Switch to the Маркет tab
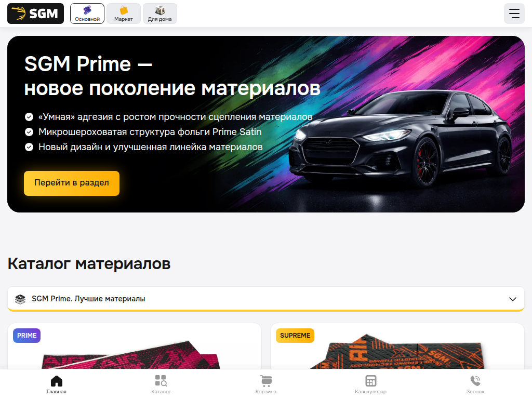Screen dimensions: 532x399 (x=124, y=14)
